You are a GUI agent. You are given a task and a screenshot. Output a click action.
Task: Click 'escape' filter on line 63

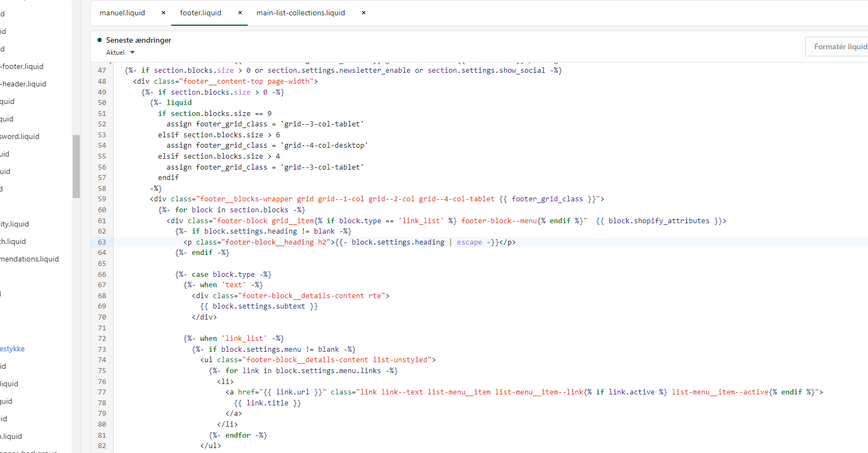pyautogui.click(x=470, y=242)
